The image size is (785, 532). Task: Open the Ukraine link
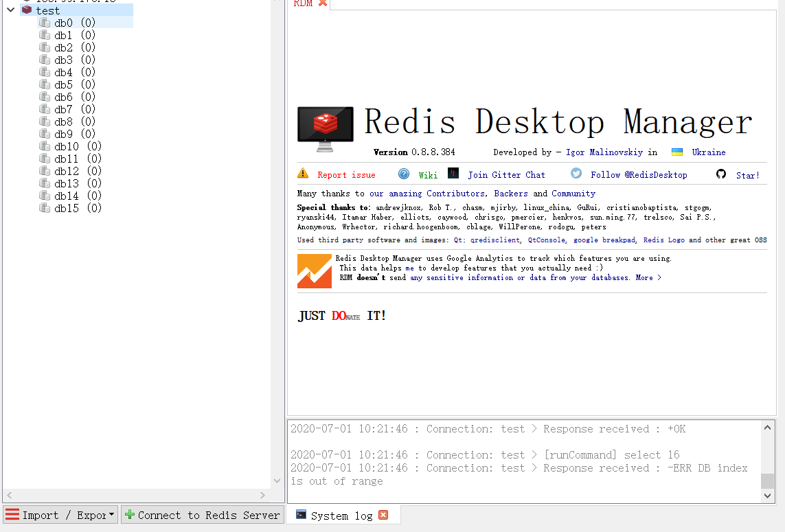point(708,152)
